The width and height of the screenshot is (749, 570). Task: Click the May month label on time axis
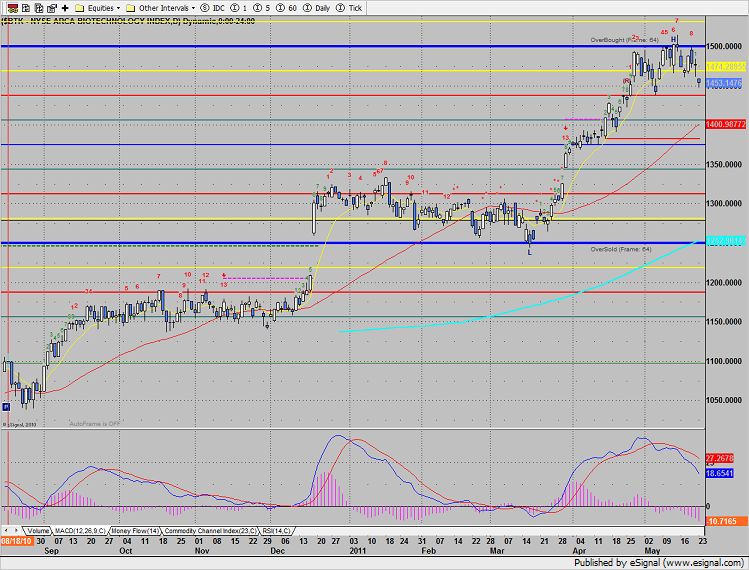(x=652, y=550)
